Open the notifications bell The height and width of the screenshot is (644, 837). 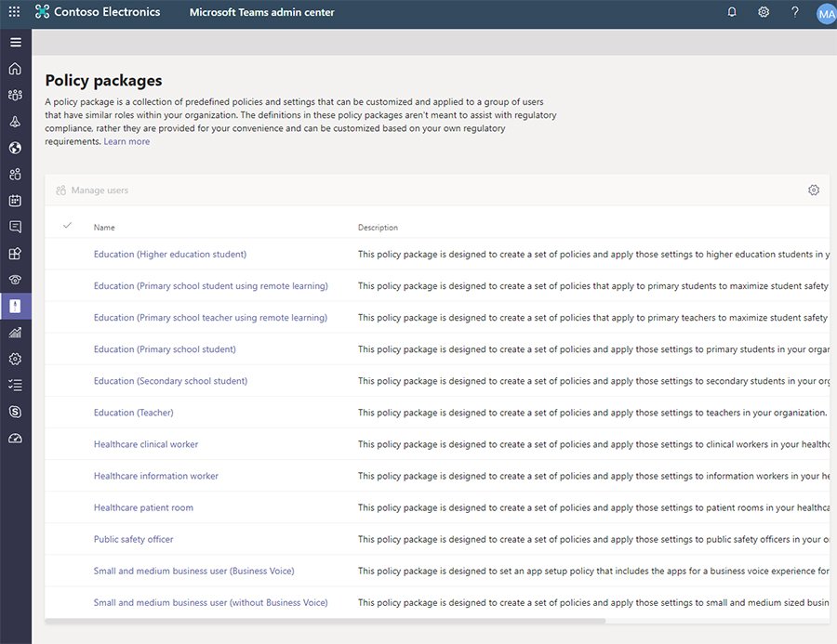732,12
